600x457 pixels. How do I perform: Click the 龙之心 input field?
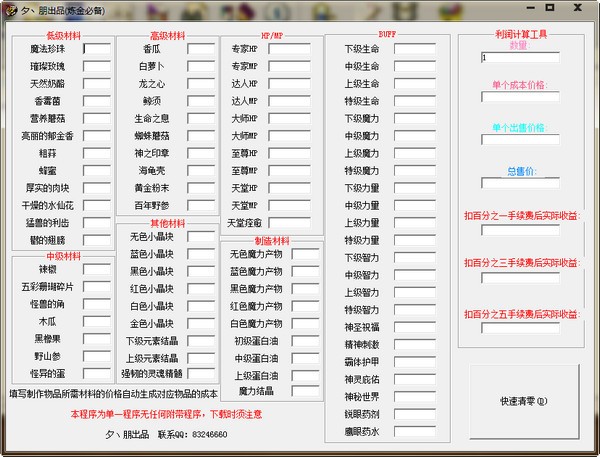pos(201,84)
